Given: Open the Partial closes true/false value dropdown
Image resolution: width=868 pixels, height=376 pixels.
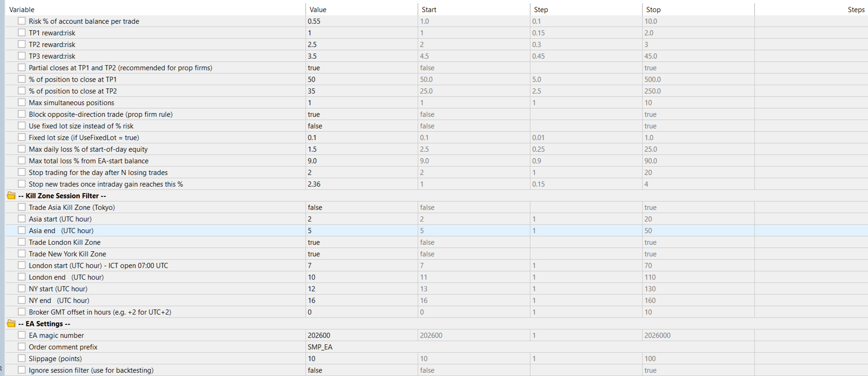Looking at the screenshot, I should (362, 68).
